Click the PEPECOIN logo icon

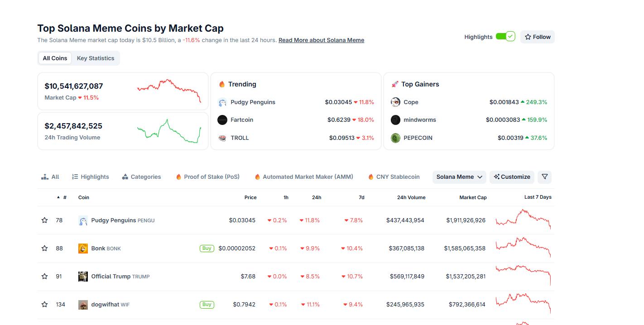coord(395,138)
